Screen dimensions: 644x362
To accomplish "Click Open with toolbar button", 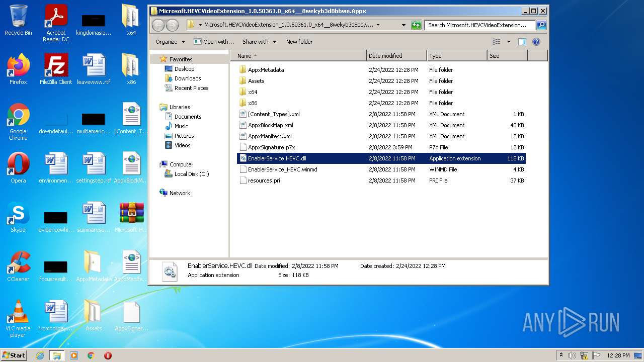I will (214, 42).
